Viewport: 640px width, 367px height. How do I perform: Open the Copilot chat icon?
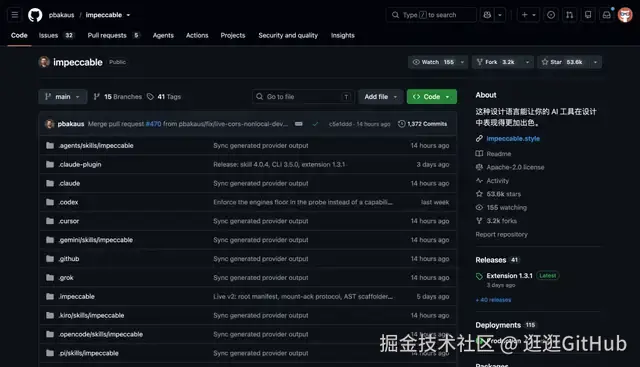(x=487, y=15)
